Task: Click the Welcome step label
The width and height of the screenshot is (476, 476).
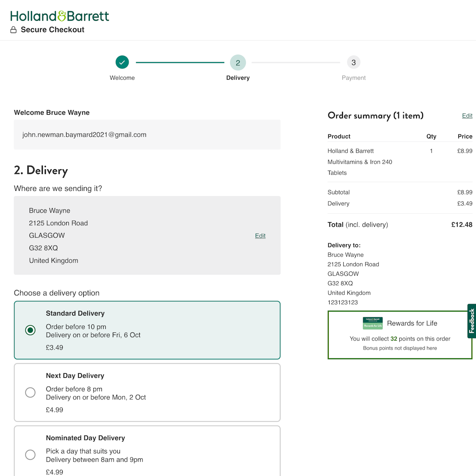Action: (122, 78)
